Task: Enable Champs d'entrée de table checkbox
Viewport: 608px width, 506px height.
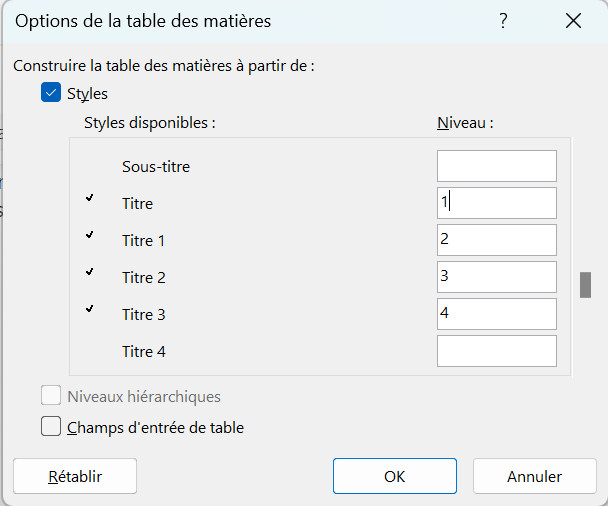Action: point(52,427)
